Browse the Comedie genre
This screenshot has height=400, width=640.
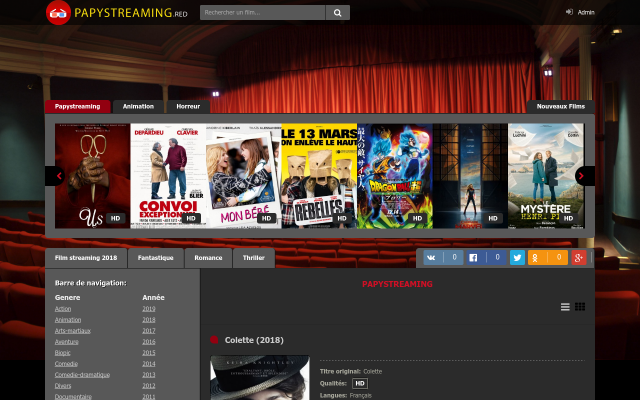click(66, 364)
